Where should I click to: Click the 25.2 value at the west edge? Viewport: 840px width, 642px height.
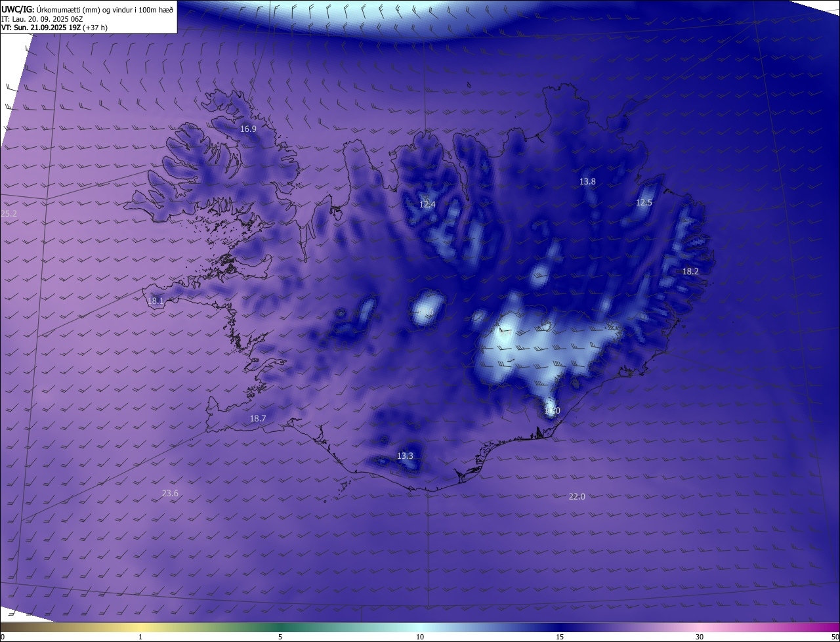point(9,214)
